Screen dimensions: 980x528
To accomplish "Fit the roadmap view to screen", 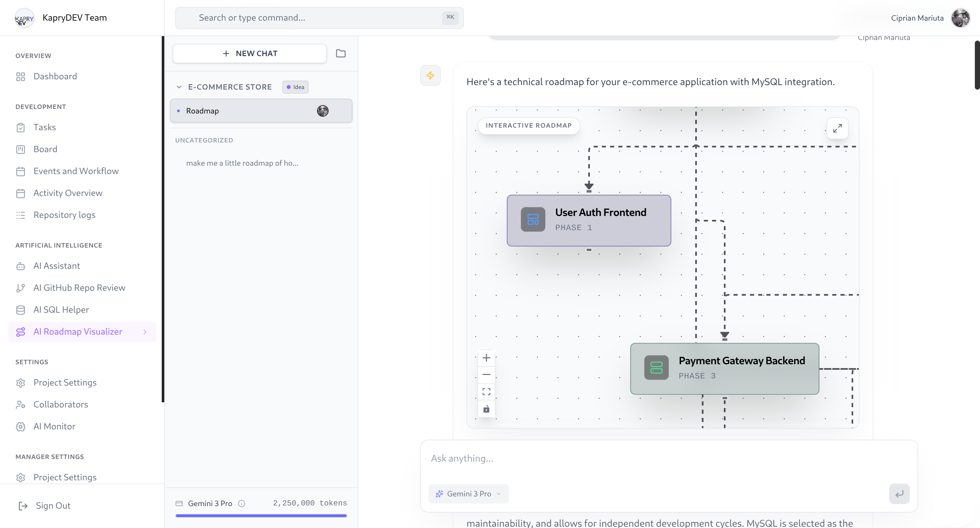I will coord(486,392).
